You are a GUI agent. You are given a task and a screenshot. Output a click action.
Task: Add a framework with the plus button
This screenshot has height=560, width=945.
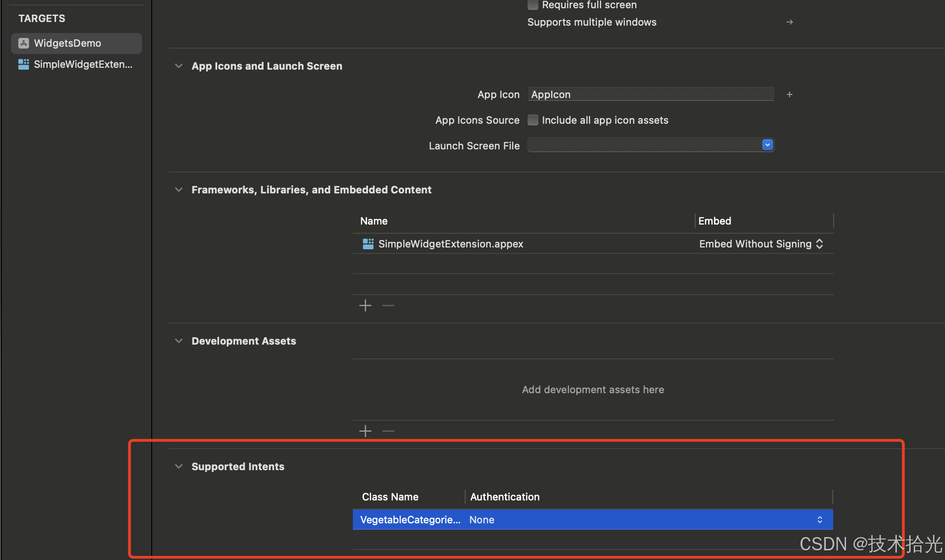[x=365, y=306]
